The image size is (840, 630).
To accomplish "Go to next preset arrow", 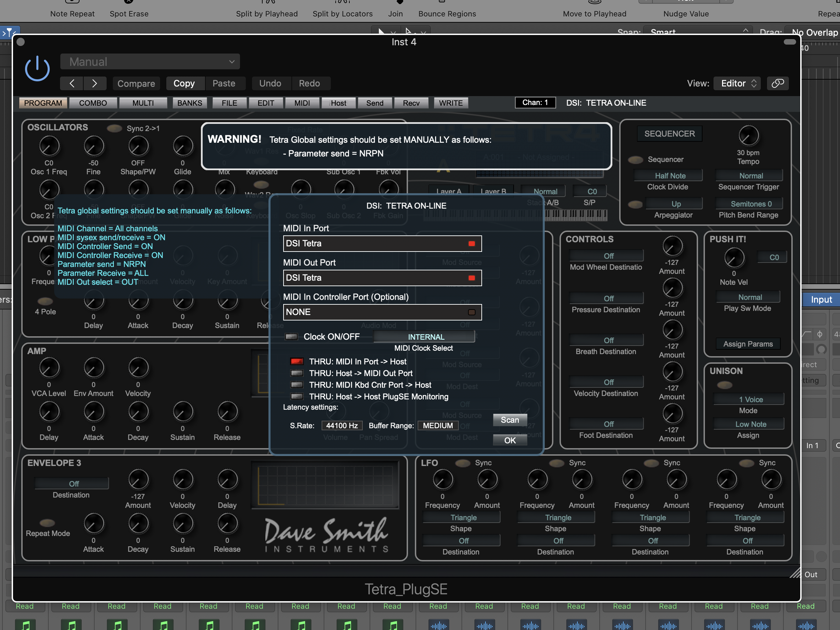I will click(x=95, y=83).
